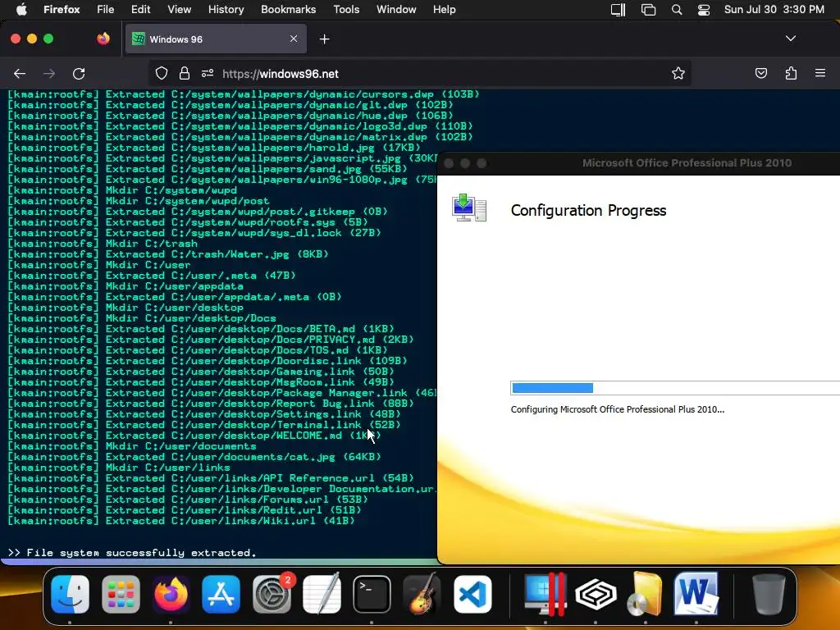840x630 pixels.
Task: Open App Store from the Dock
Action: pyautogui.click(x=221, y=594)
